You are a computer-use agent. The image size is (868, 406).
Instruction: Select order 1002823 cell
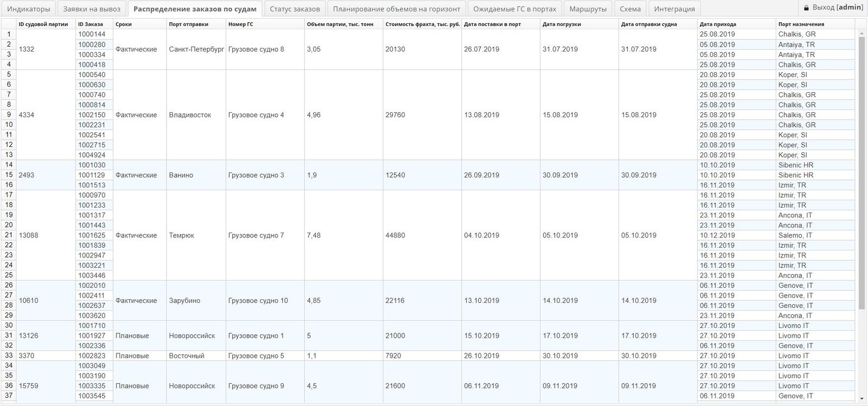coord(94,356)
